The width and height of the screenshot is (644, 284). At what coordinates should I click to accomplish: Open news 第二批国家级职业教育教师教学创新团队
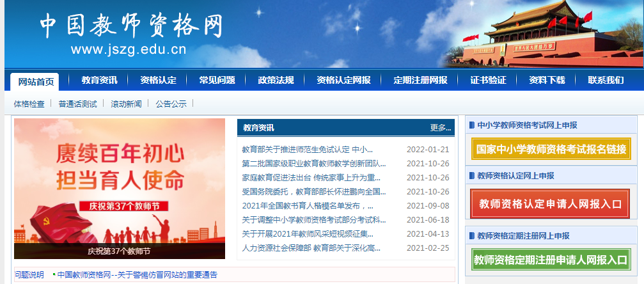pyautogui.click(x=314, y=164)
